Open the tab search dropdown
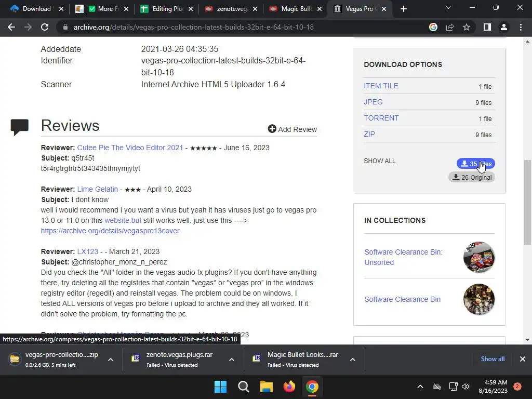This screenshot has height=399, width=532. tap(448, 7)
